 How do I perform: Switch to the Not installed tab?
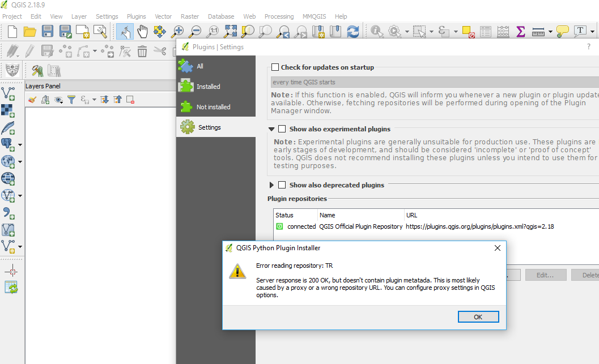(x=216, y=107)
